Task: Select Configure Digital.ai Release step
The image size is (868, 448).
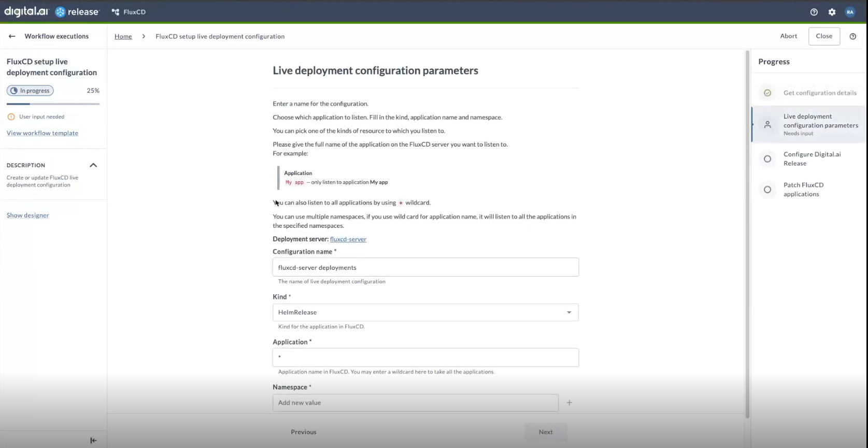Action: (809, 158)
